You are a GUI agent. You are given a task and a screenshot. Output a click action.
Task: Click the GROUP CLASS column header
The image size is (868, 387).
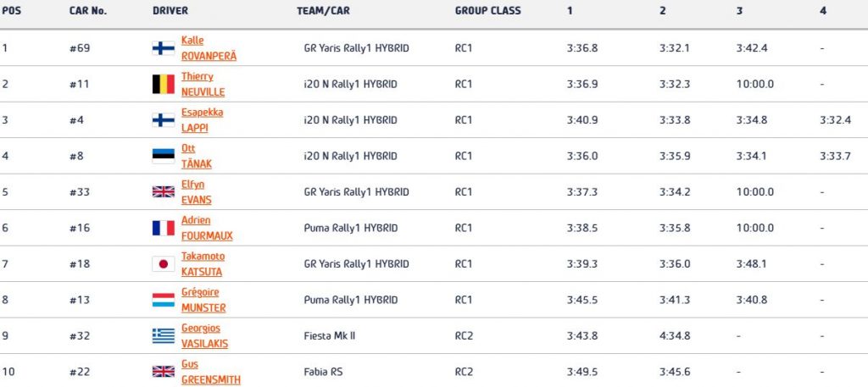(x=487, y=10)
